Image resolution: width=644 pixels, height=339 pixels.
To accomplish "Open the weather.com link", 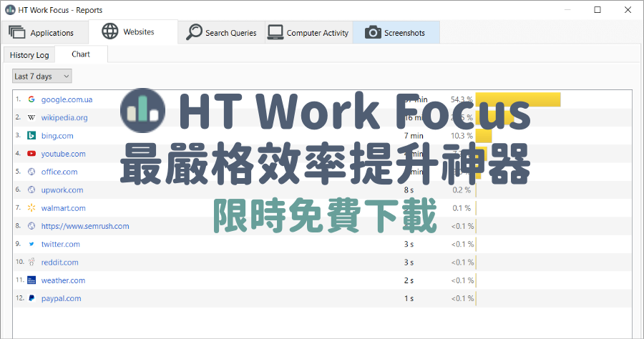I will tap(63, 280).
